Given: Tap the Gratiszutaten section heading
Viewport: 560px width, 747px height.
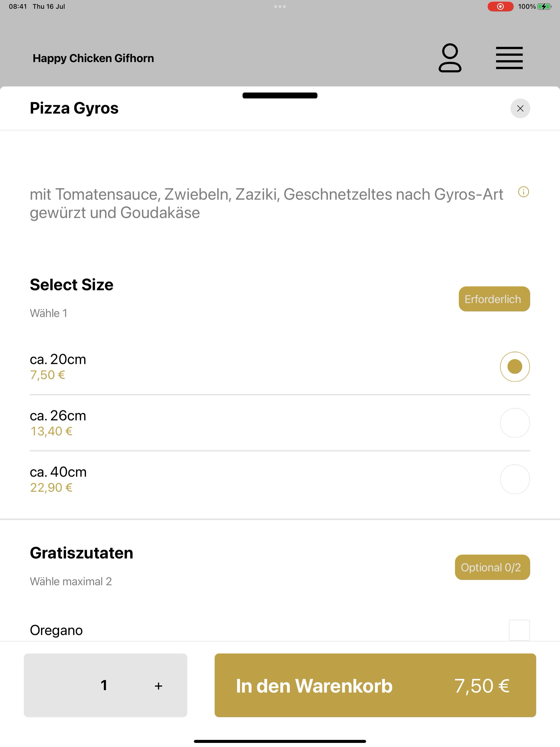Looking at the screenshot, I should 81,553.
